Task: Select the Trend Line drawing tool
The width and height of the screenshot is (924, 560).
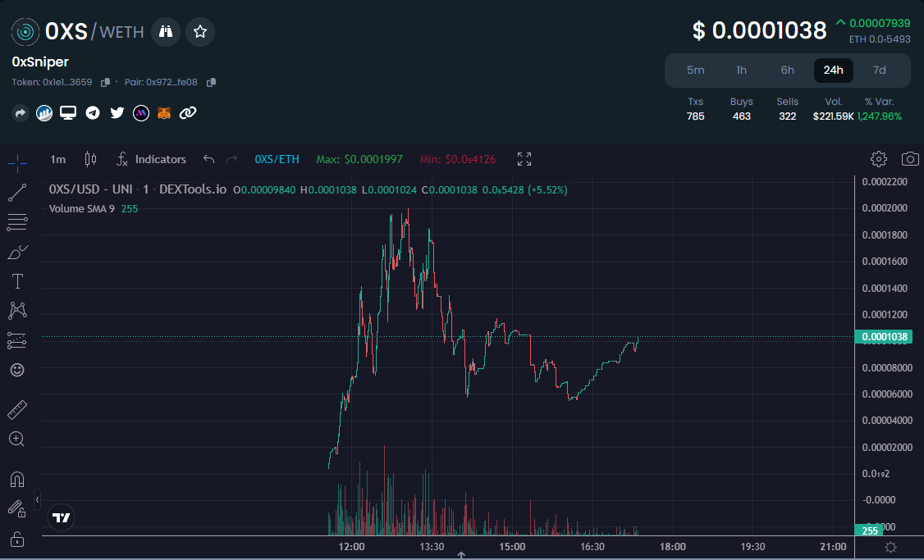Action: 16,193
